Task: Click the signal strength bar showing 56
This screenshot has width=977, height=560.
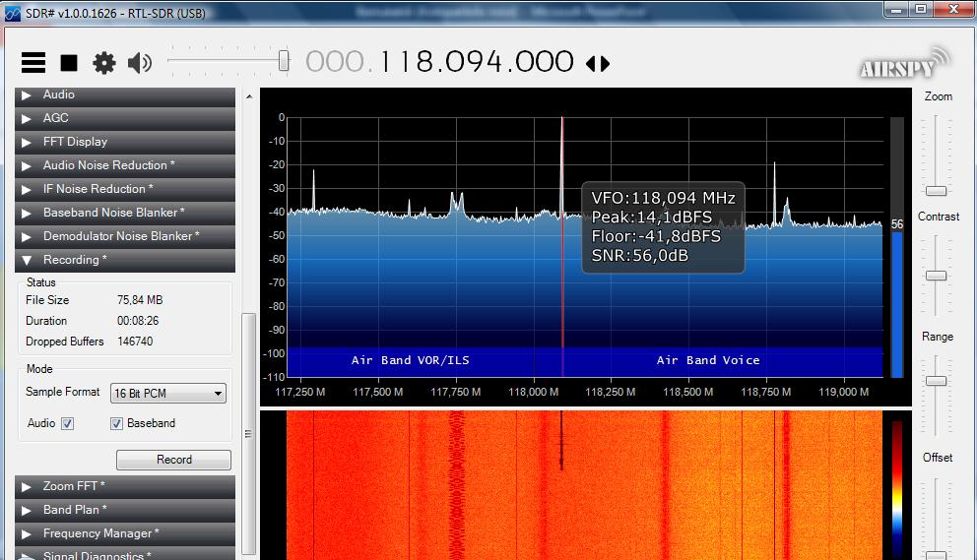Action: pos(897,247)
